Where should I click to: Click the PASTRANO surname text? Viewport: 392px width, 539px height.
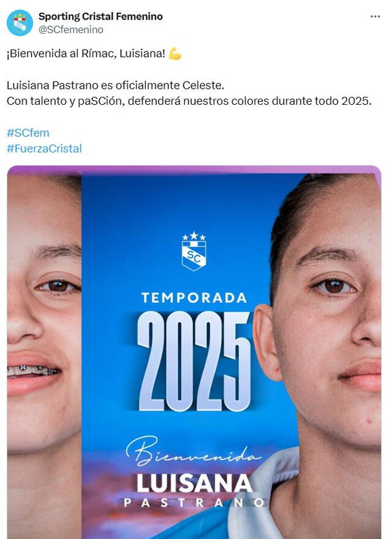[194, 503]
